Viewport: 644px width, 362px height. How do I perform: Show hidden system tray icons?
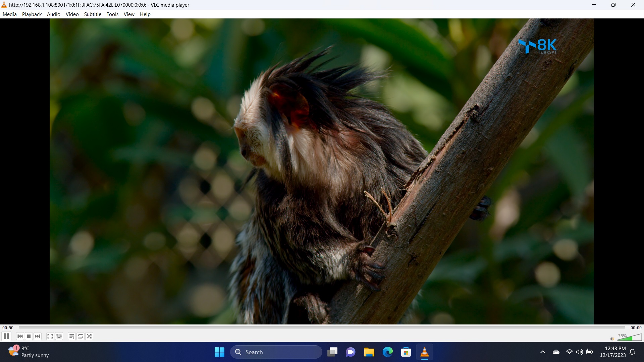(x=542, y=352)
